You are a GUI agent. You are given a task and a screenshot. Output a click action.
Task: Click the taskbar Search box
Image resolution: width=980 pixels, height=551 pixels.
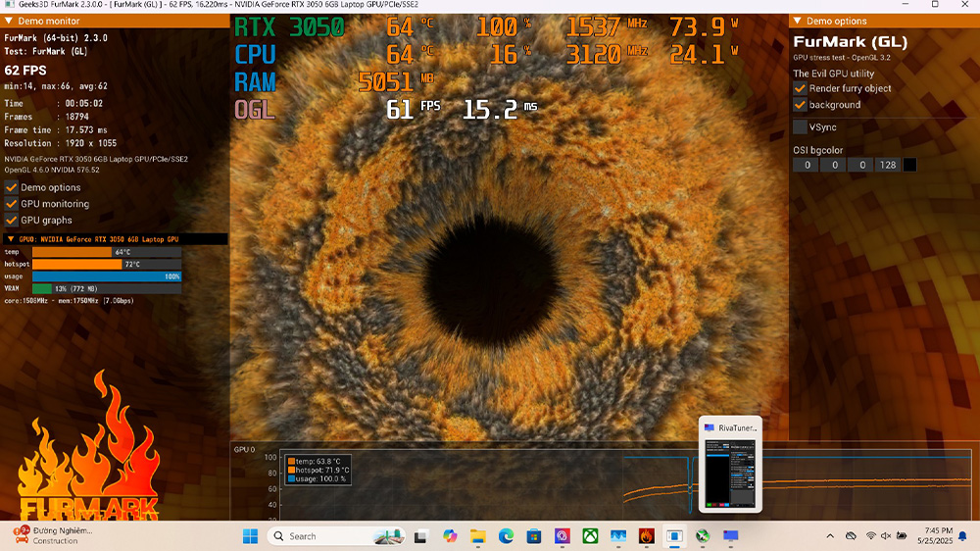pos(336,536)
